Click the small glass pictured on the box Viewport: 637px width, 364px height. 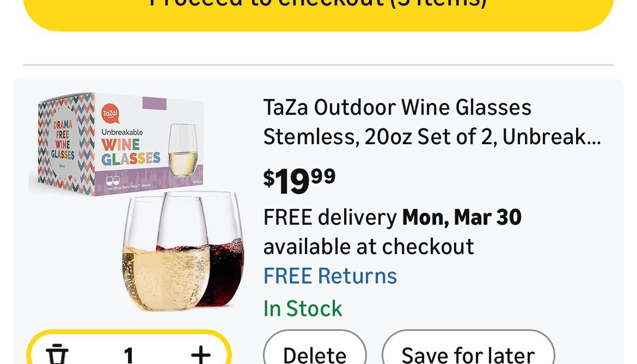pos(182,151)
